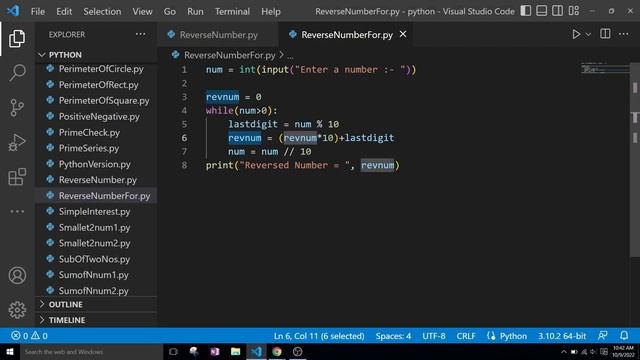This screenshot has height=360, width=640.
Task: Click the taskbar search box
Action: click(91, 352)
